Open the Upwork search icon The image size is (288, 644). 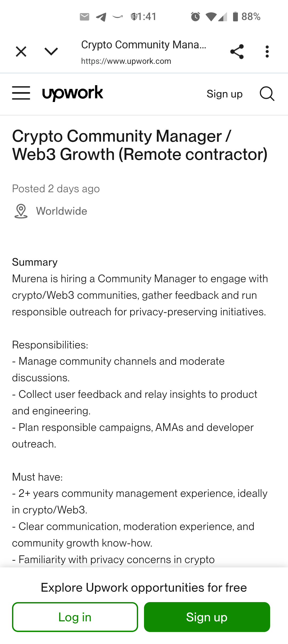(267, 94)
